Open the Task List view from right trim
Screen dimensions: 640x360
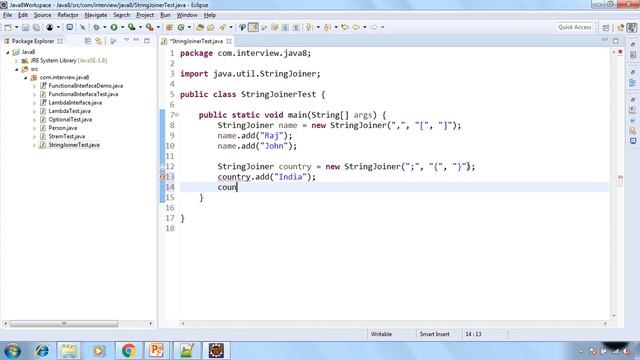point(633,55)
